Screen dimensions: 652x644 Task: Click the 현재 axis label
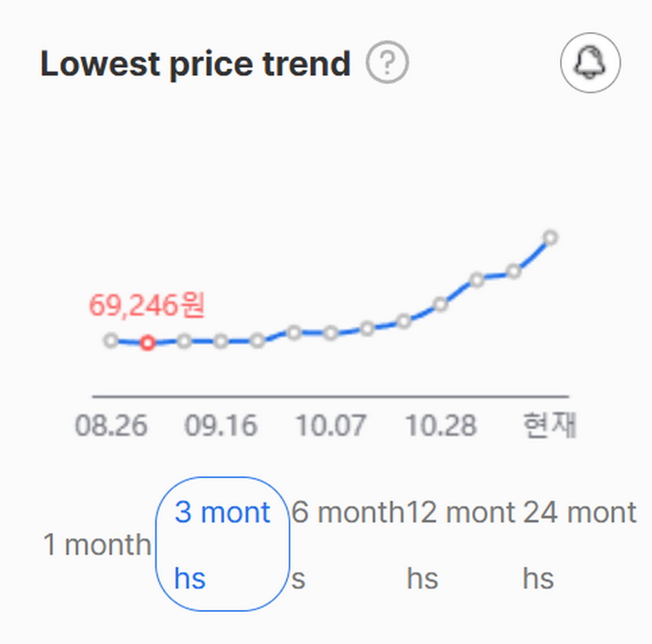click(549, 427)
